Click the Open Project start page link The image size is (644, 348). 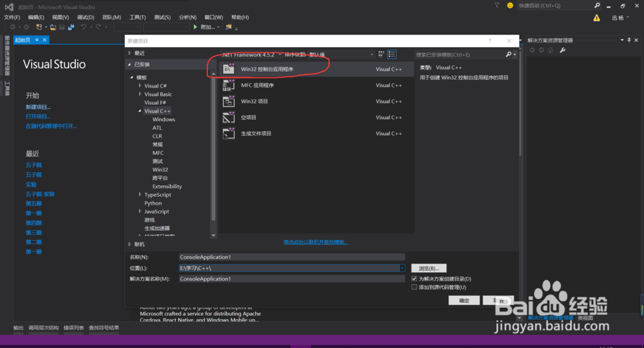point(38,116)
